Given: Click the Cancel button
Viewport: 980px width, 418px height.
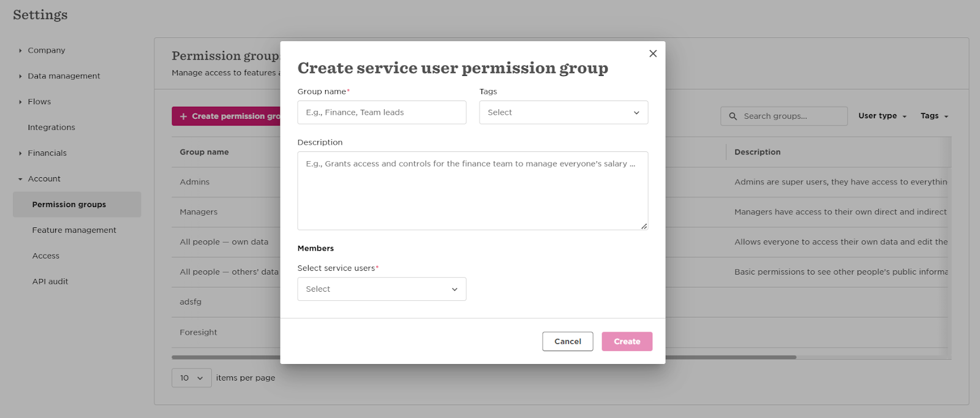Looking at the screenshot, I should (x=568, y=341).
